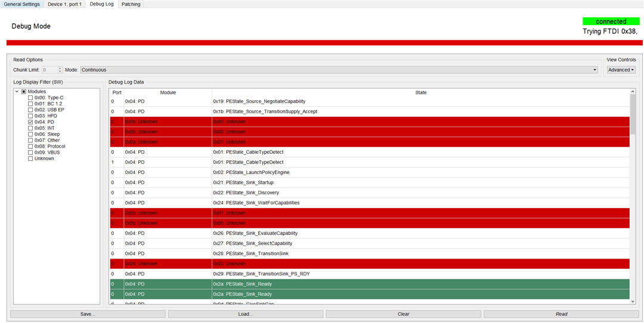This screenshot has height=323, width=644.
Task: Open the Mode Continuous dropdown
Action: pyautogui.click(x=339, y=70)
